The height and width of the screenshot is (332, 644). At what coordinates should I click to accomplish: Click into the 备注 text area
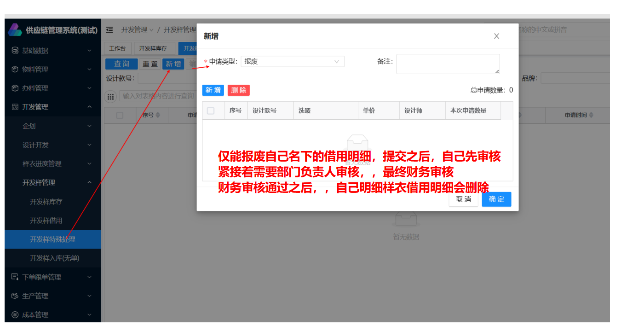[x=448, y=64]
